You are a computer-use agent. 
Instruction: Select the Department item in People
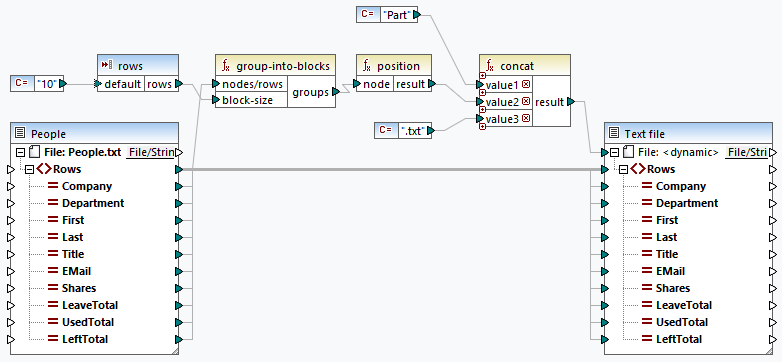(93, 203)
